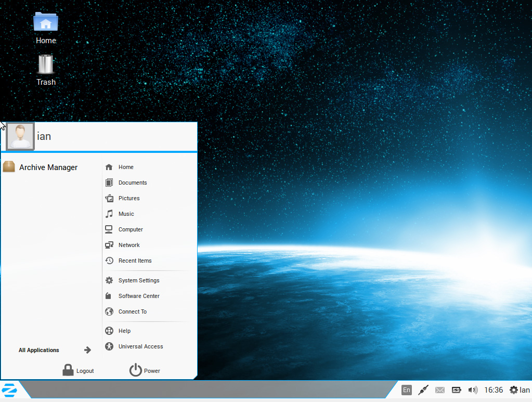The width and height of the screenshot is (532, 402).
Task: Click the Recent Items entry
Action: (x=135, y=261)
